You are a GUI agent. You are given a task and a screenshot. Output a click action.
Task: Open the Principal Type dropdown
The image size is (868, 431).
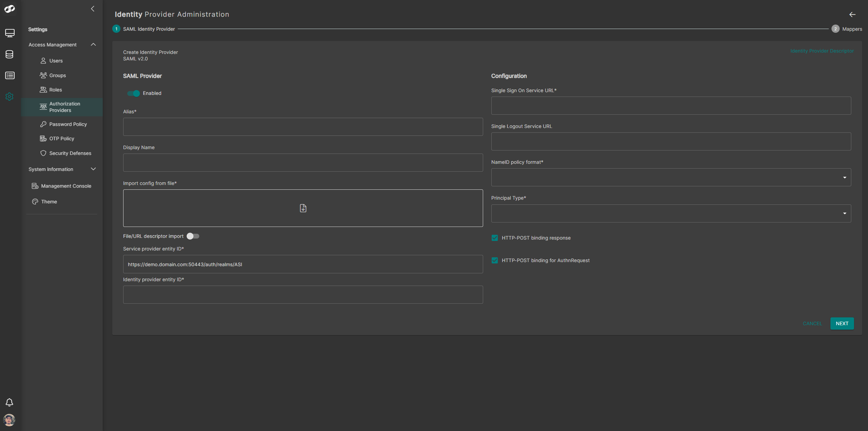(671, 214)
